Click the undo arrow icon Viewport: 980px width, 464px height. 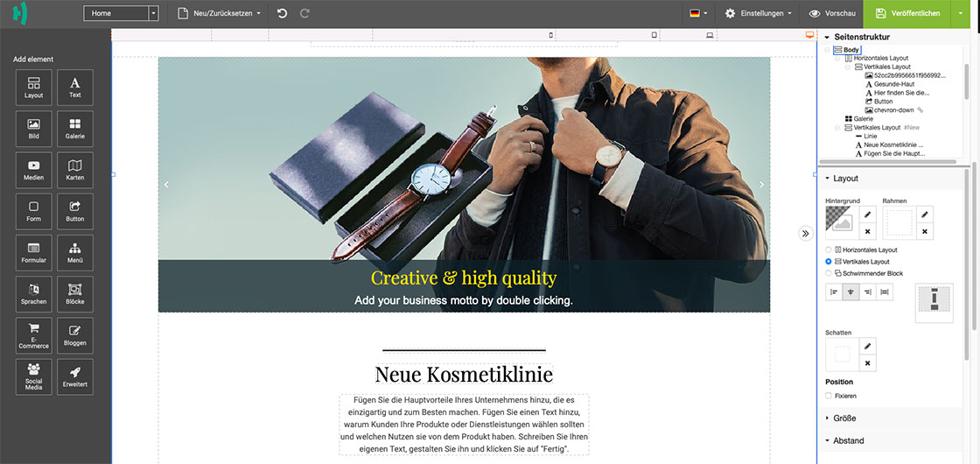pyautogui.click(x=282, y=13)
